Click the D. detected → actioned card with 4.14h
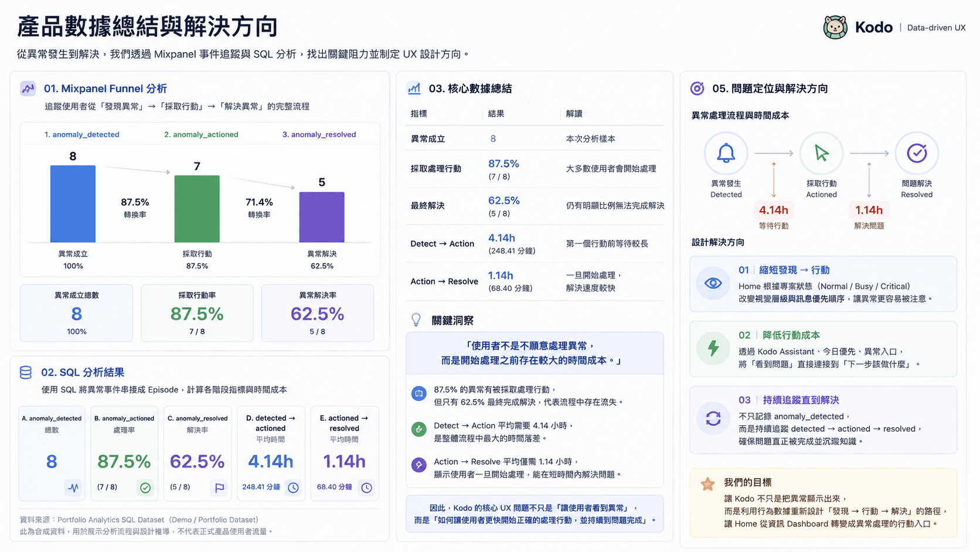 click(x=271, y=453)
